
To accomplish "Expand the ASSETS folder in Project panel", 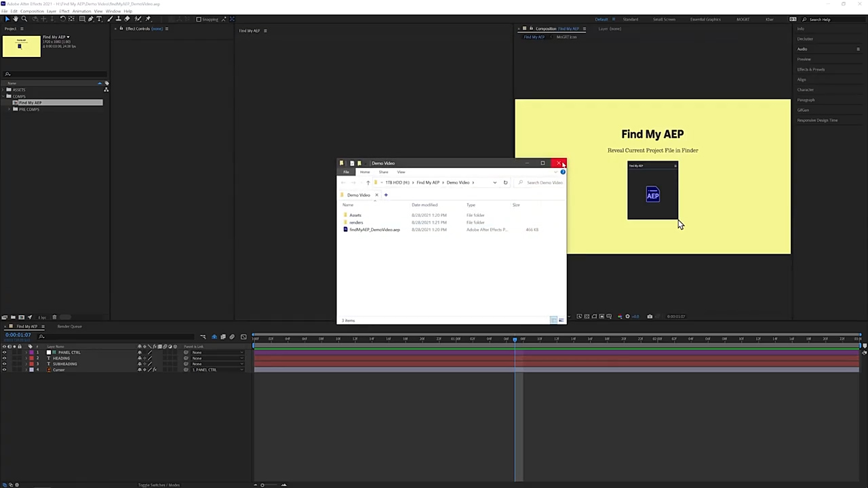I will (x=3, y=89).
